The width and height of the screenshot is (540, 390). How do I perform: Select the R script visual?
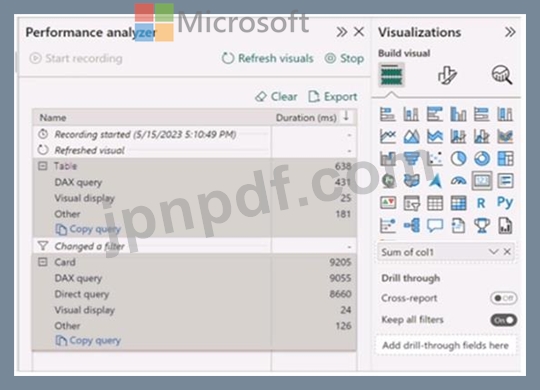point(481,203)
